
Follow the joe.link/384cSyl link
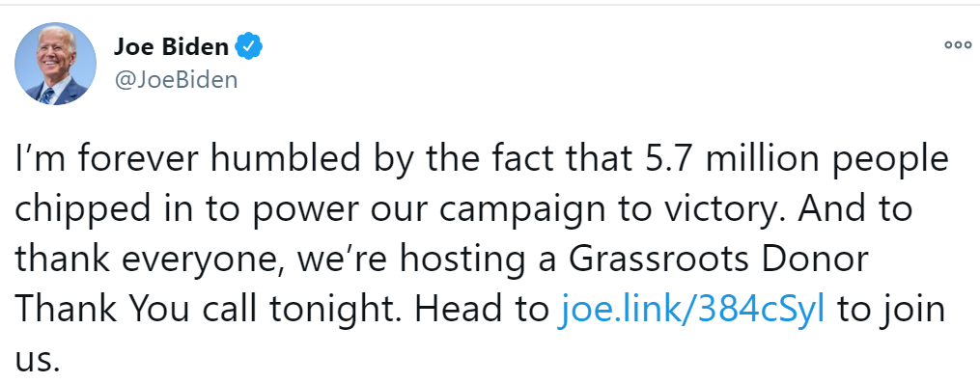pos(690,308)
